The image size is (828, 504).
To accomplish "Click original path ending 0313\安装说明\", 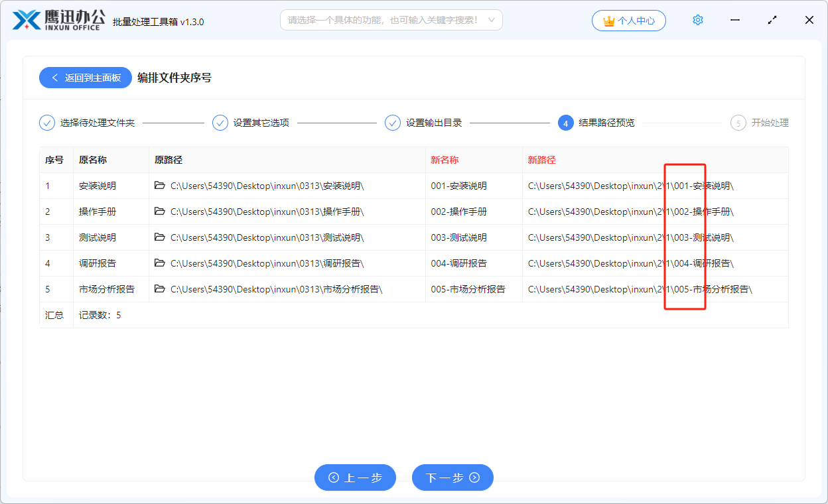I will click(267, 186).
